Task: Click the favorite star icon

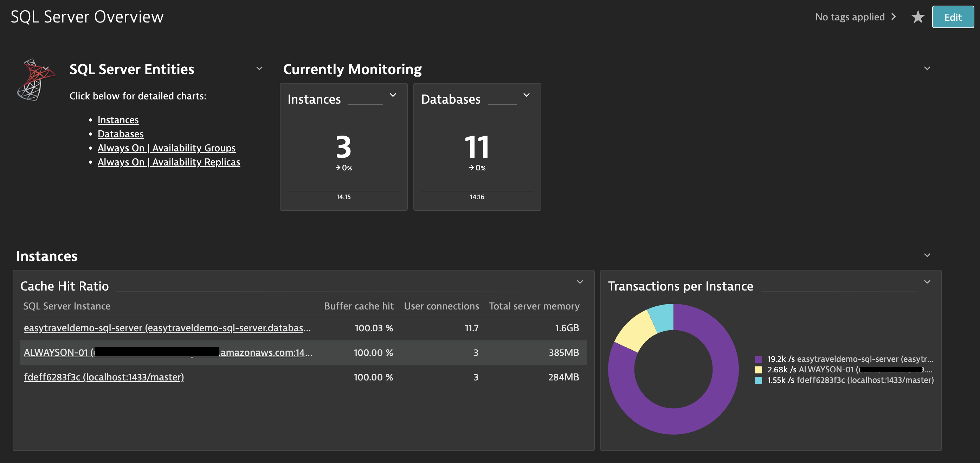Action: (918, 17)
